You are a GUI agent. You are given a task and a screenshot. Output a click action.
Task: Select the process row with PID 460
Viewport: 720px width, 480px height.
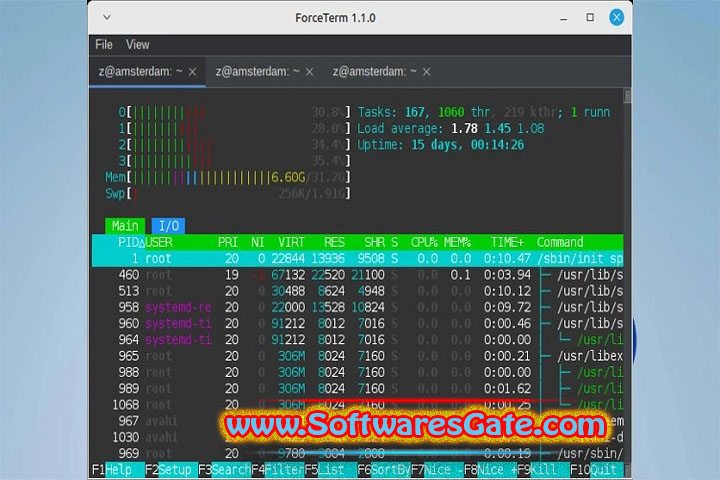(357, 275)
